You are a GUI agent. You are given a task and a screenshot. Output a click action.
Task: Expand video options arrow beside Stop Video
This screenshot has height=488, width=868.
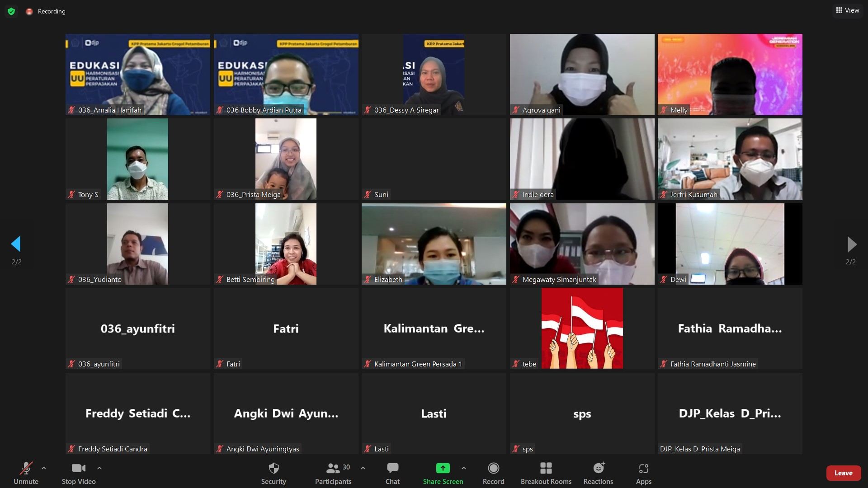tap(99, 468)
